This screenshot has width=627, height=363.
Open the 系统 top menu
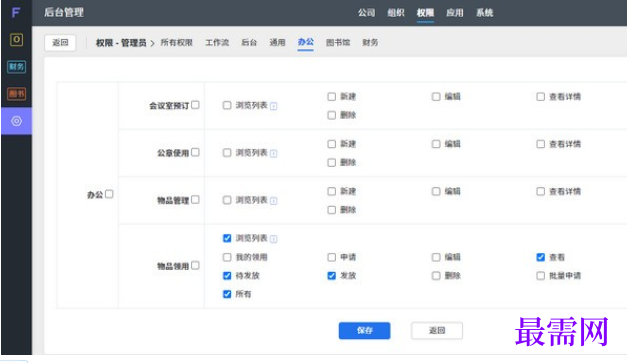pyautogui.click(x=484, y=13)
